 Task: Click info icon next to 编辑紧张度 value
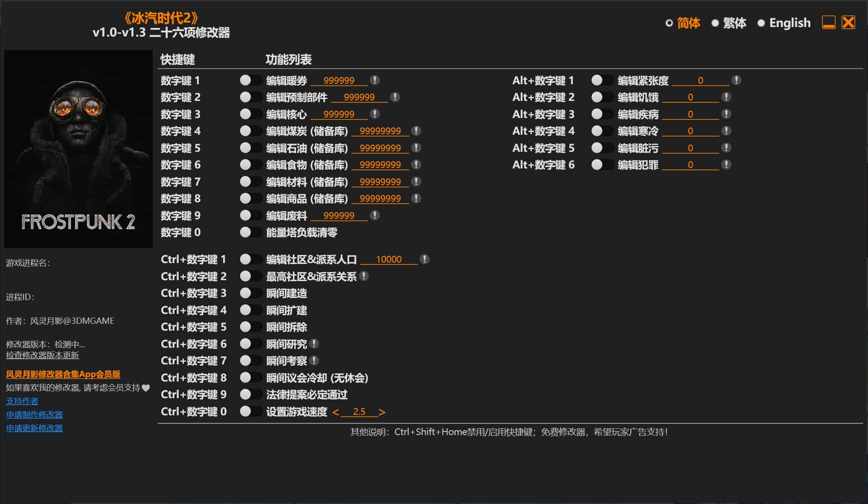(x=736, y=80)
